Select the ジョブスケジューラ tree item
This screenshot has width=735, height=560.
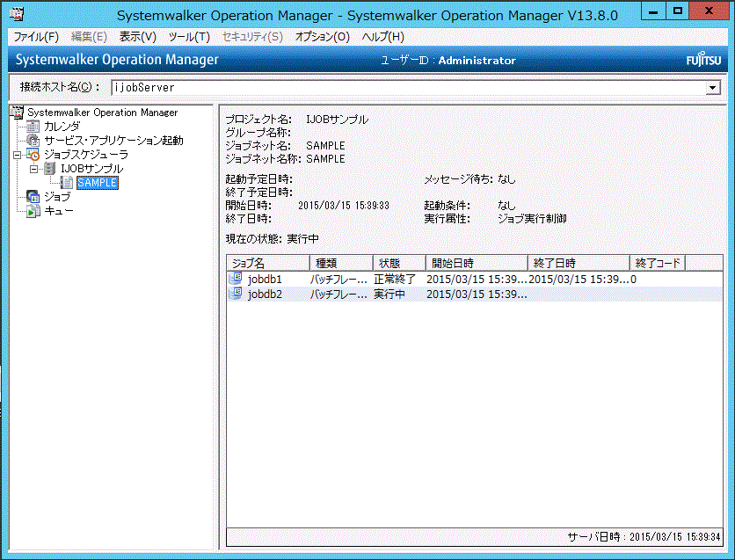(x=86, y=154)
